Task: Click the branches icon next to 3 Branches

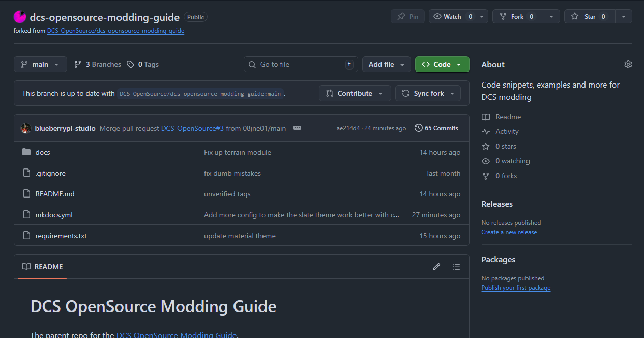Action: point(78,64)
